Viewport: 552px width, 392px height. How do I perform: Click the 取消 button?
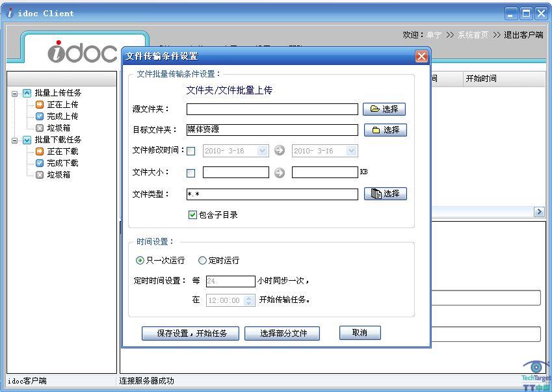[360, 333]
